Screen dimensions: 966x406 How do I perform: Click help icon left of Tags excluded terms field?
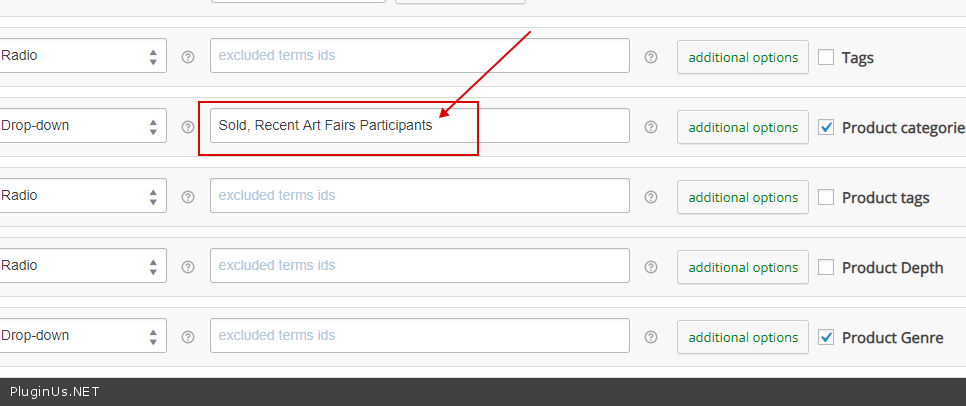coord(188,57)
